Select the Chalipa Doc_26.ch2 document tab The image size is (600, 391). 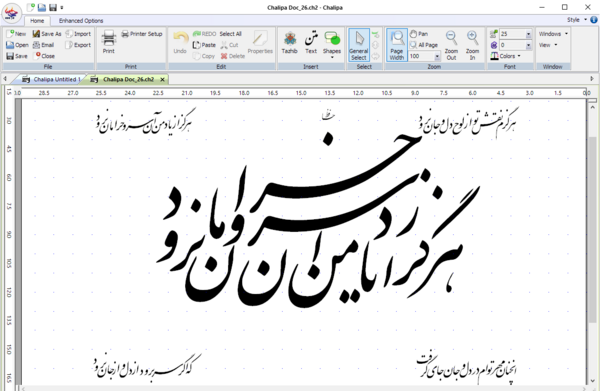(127, 79)
